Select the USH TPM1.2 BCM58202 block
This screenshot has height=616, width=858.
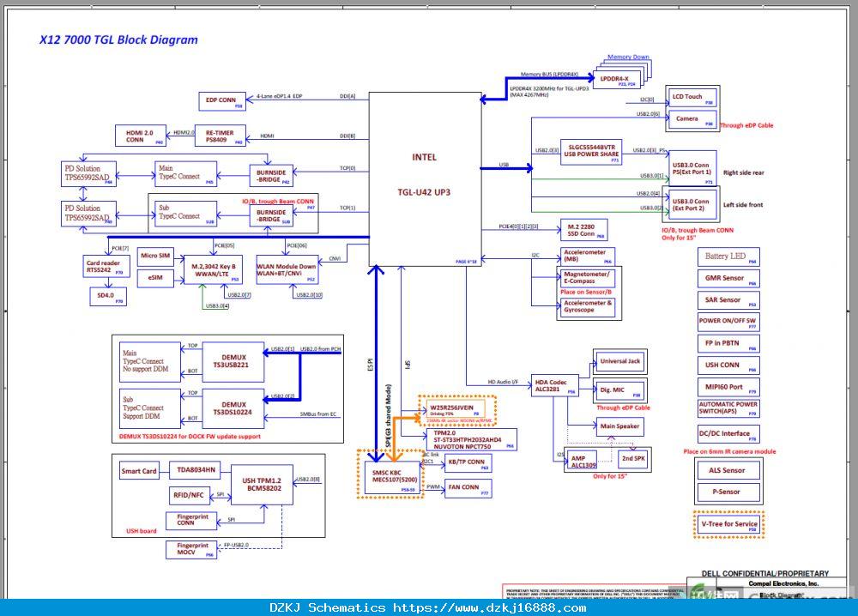(x=262, y=485)
